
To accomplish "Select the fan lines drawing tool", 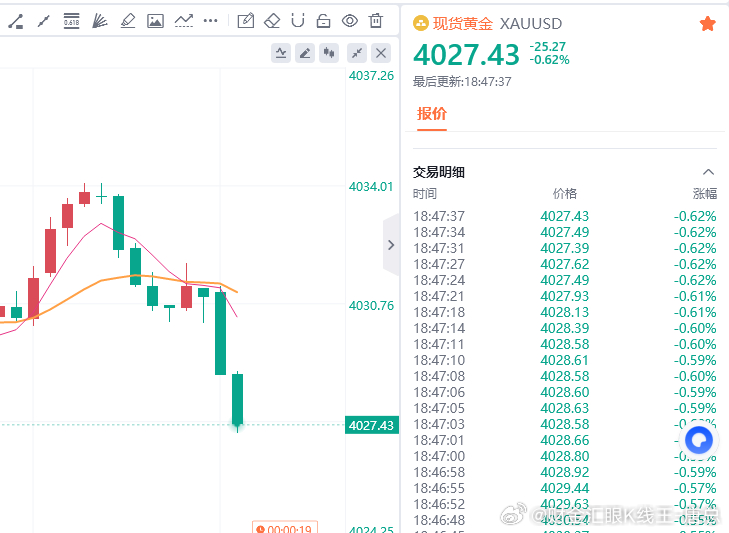I will [x=99, y=21].
